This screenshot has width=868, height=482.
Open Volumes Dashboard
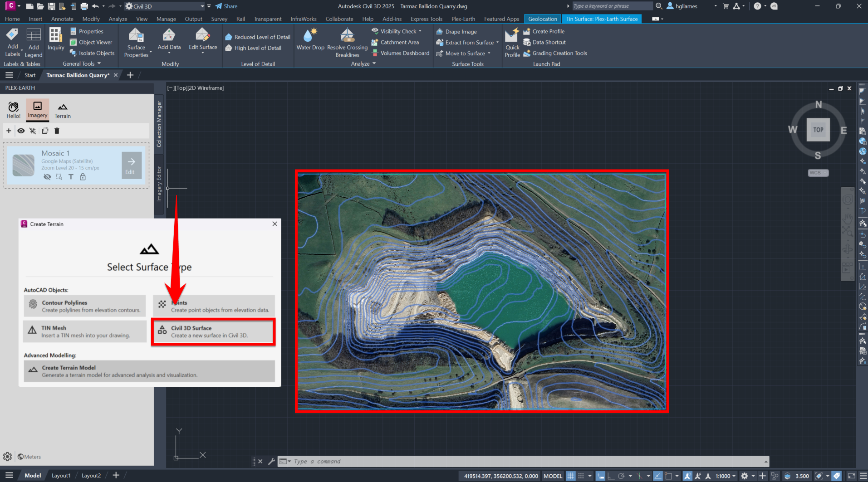[x=400, y=53]
